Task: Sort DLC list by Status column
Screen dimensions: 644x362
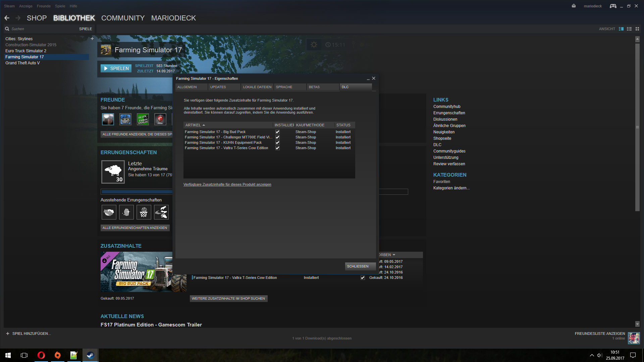Action: 344,125
